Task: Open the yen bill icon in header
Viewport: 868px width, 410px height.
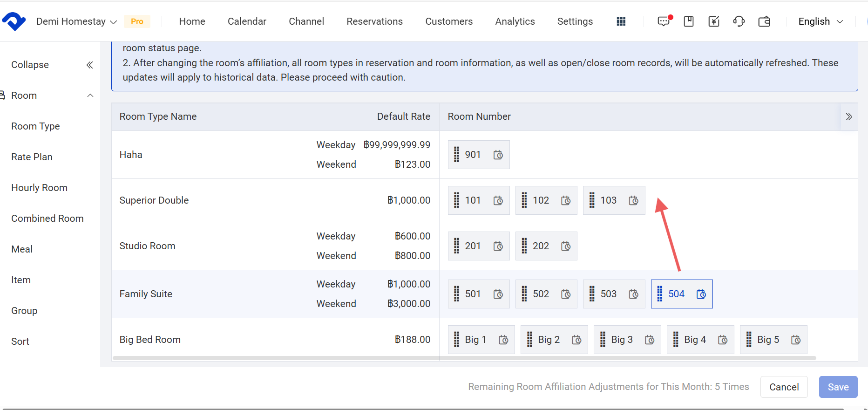Action: [713, 21]
